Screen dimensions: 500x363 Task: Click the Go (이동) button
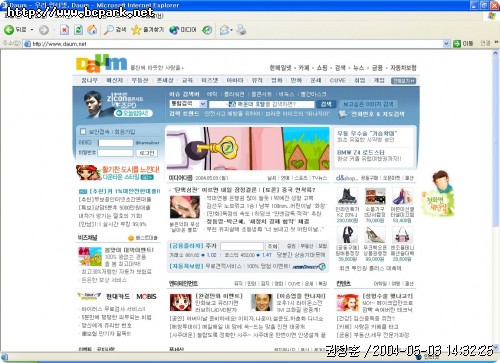[463, 44]
